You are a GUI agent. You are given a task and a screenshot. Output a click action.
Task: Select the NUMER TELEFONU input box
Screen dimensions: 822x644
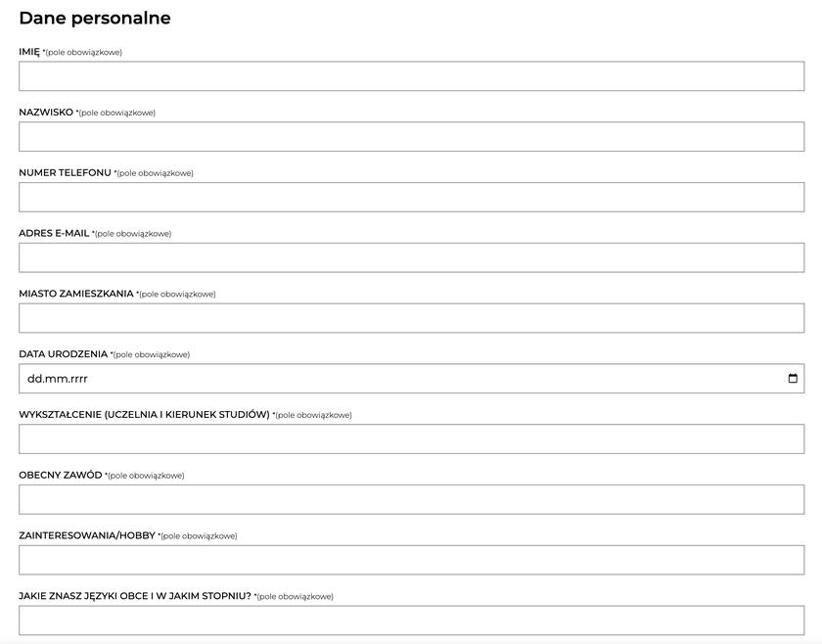(411, 198)
